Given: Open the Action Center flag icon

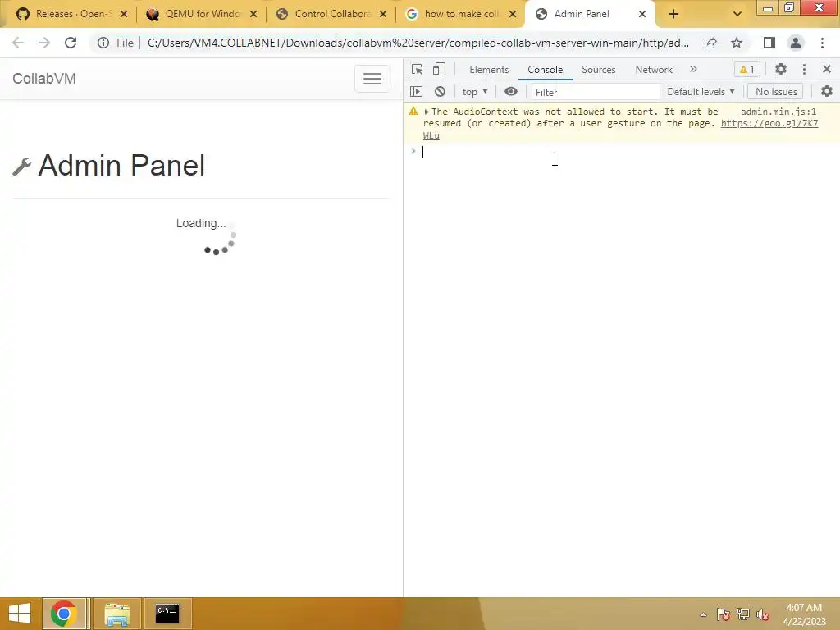Looking at the screenshot, I should coord(724,614).
